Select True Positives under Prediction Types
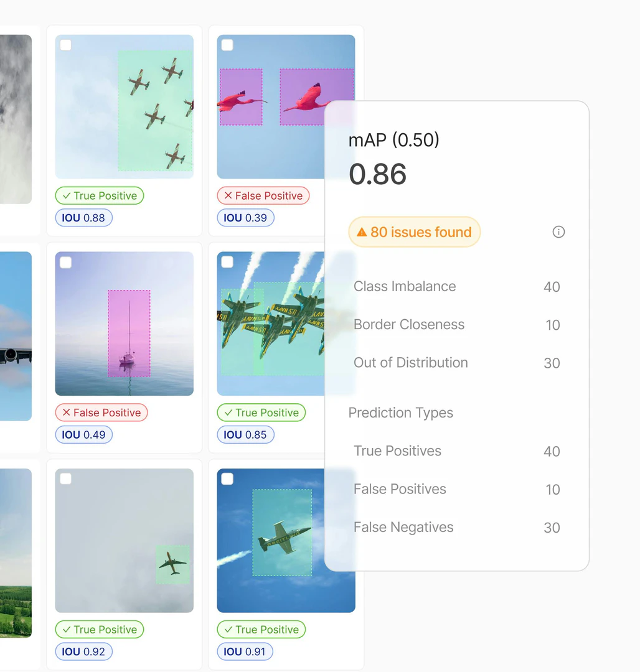 (x=397, y=451)
